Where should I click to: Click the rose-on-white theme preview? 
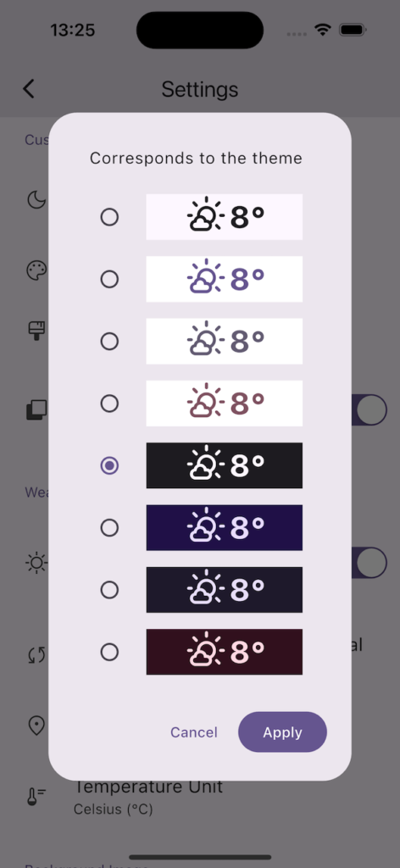click(x=224, y=403)
